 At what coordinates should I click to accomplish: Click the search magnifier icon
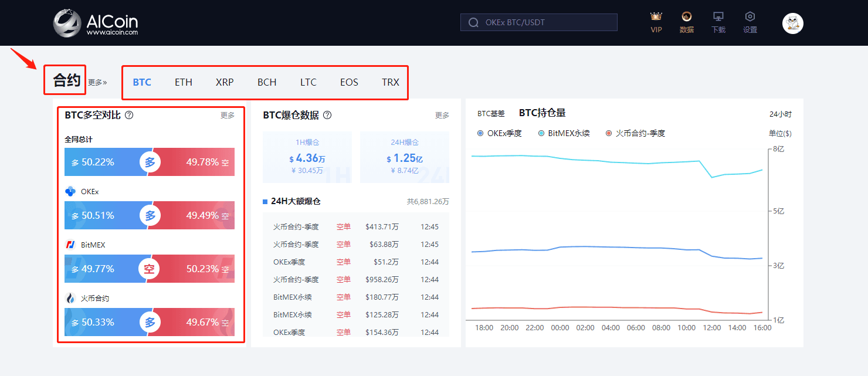point(473,23)
